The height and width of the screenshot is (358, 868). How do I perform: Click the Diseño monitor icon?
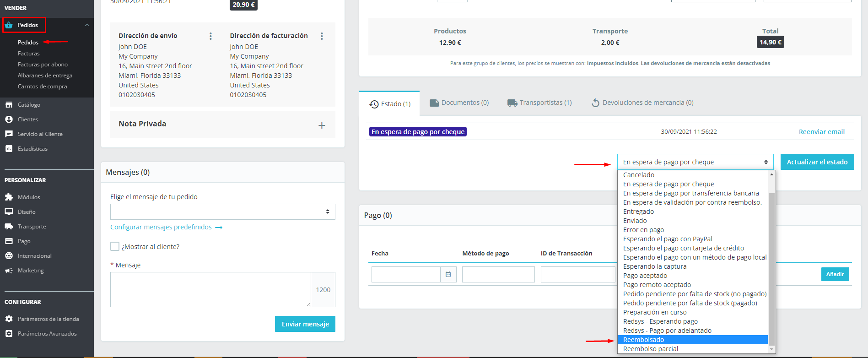(x=9, y=212)
